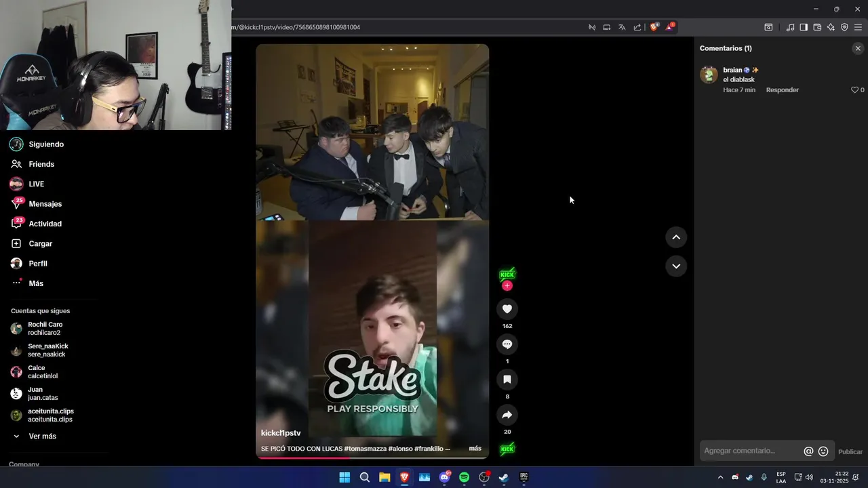
Task: Open the Brave Wallet icon
Action: pos(817,27)
